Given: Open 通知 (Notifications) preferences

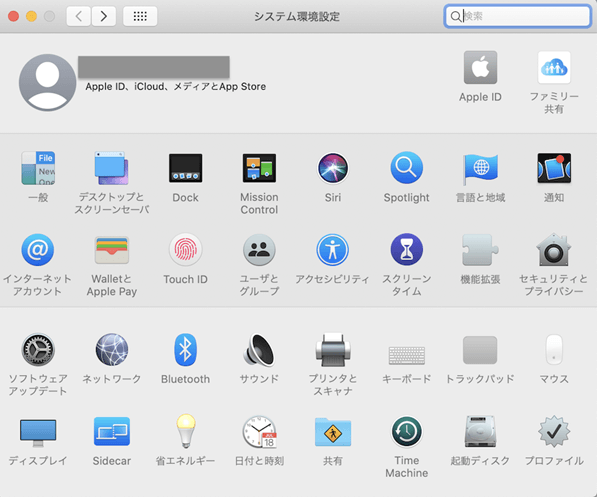Looking at the screenshot, I should click(554, 168).
